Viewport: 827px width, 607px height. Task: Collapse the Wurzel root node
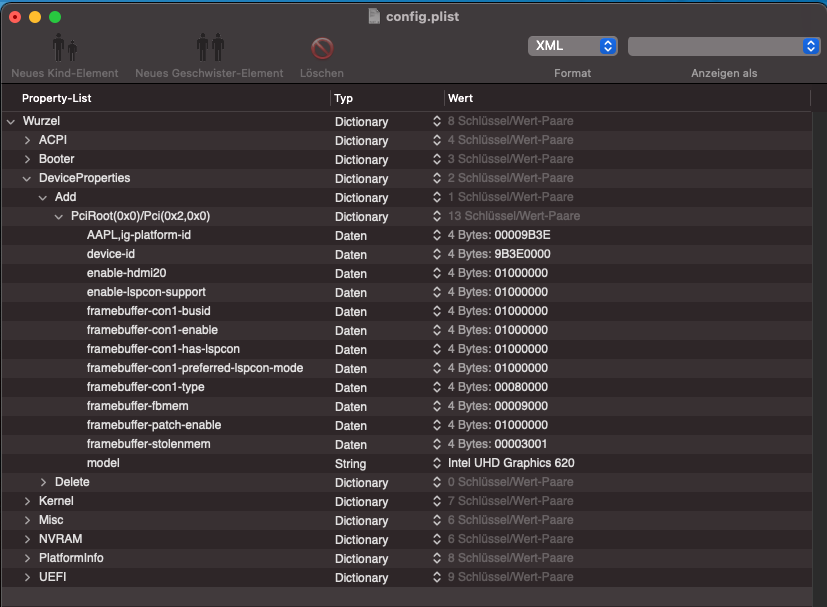coord(11,121)
